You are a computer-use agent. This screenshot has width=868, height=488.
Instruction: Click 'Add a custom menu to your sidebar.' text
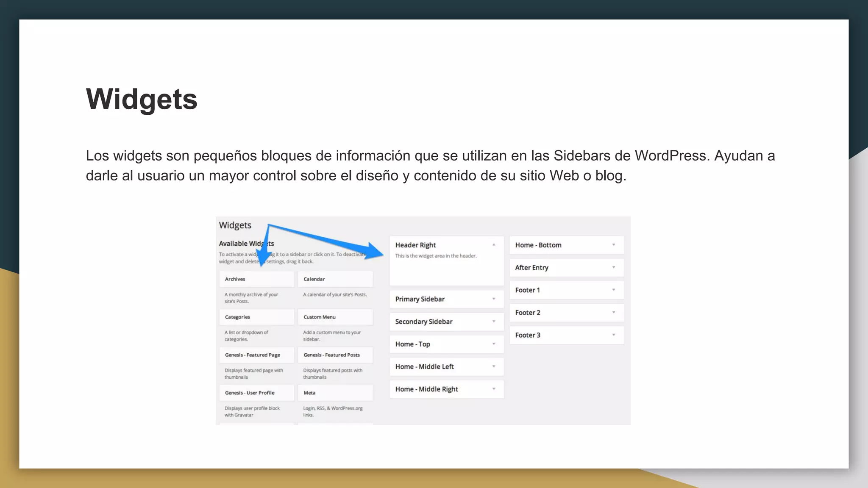(332, 335)
